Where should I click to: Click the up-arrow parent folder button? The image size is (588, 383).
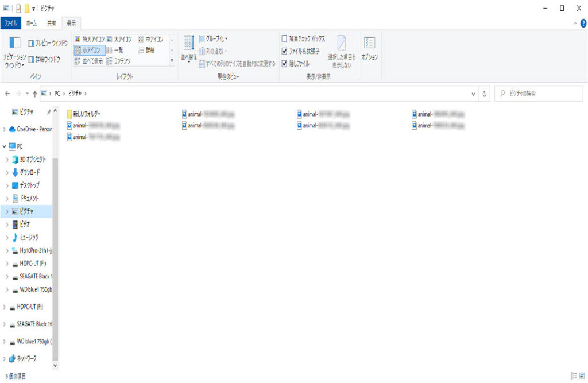click(x=35, y=94)
